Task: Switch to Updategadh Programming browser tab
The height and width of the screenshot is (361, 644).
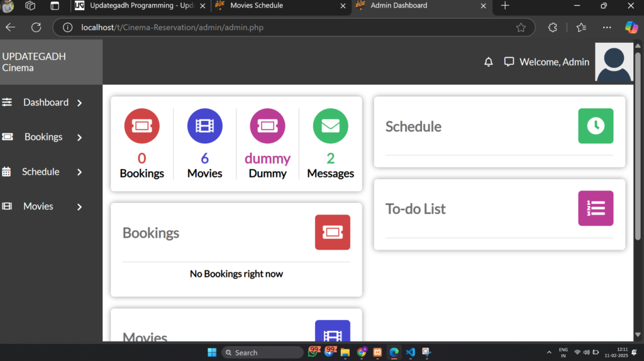Action: [140, 6]
